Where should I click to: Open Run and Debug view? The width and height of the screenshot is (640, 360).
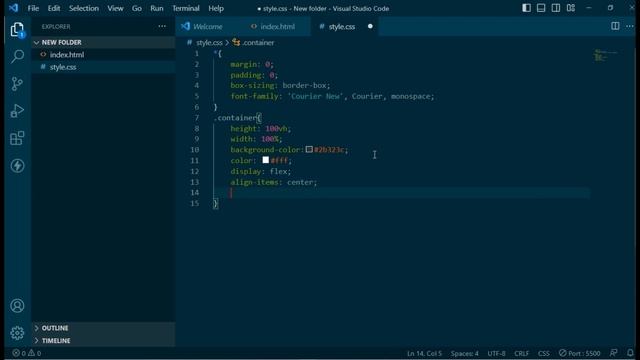17,111
